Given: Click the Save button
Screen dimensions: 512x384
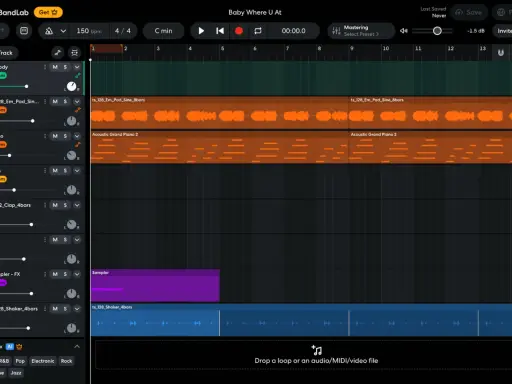Looking at the screenshot, I should tap(469, 12).
